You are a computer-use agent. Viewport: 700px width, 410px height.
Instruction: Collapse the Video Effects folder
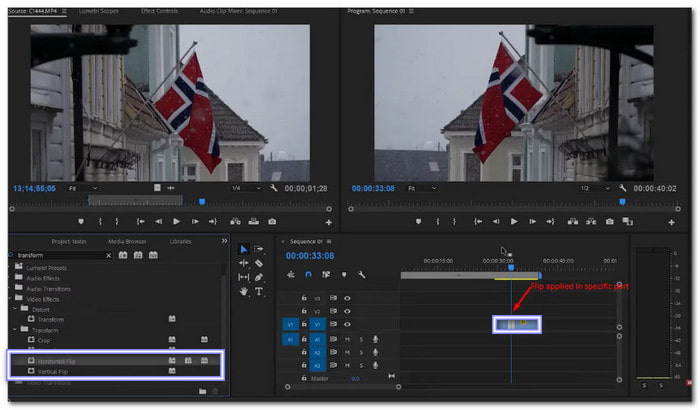coord(17,298)
